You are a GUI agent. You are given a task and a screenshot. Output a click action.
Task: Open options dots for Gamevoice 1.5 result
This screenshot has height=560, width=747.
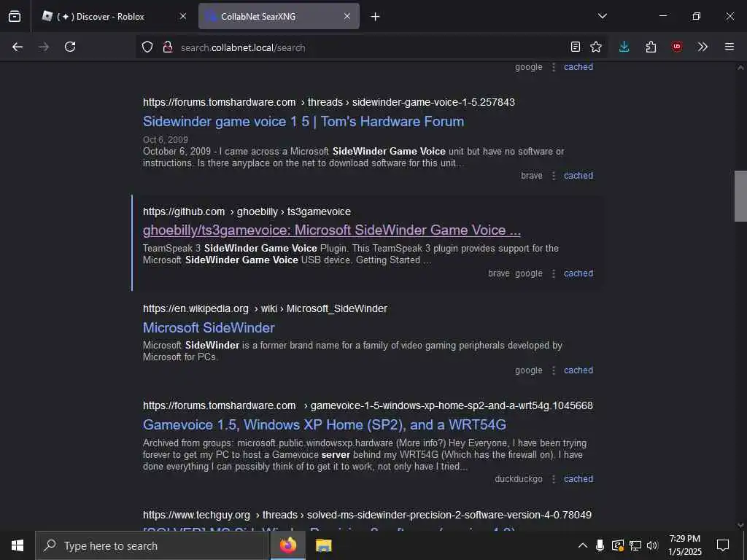554,479
